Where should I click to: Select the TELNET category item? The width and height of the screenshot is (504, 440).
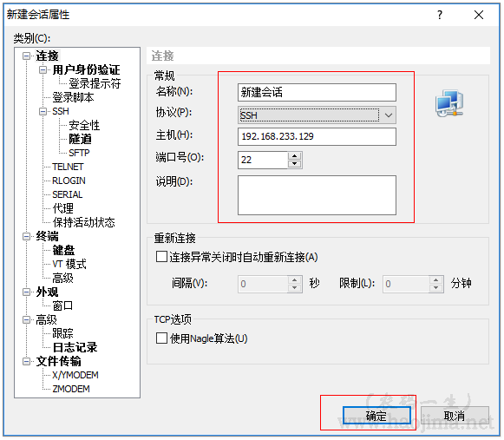pyautogui.click(x=68, y=167)
